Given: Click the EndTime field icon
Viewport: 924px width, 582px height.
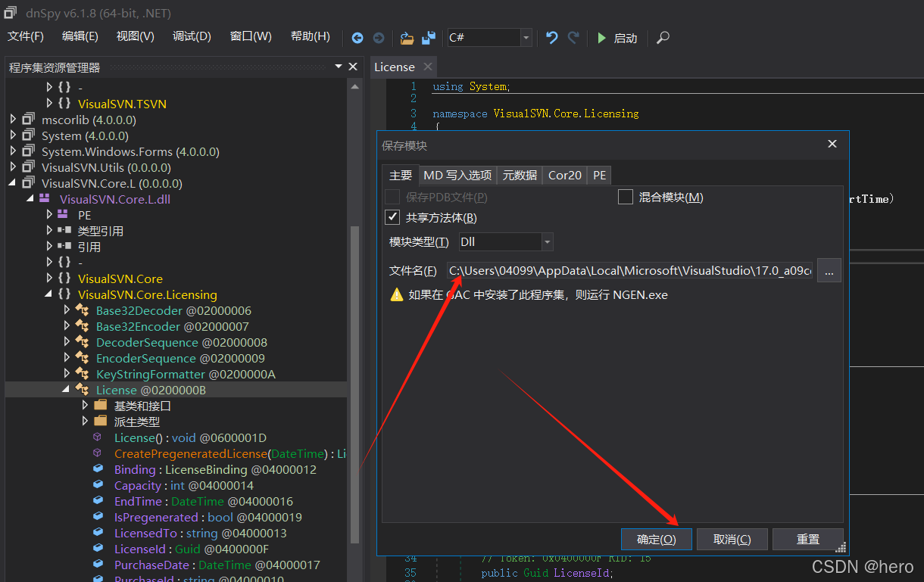Looking at the screenshot, I should (98, 501).
